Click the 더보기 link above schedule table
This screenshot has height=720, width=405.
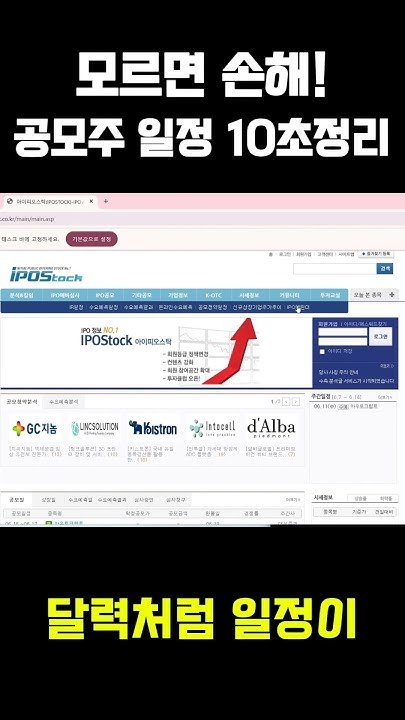(x=292, y=500)
